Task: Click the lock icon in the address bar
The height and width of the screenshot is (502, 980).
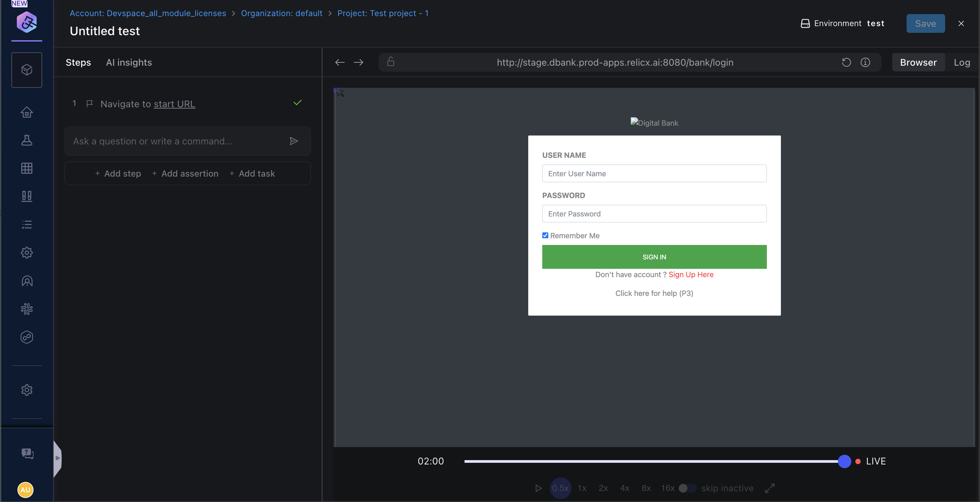Action: (390, 62)
